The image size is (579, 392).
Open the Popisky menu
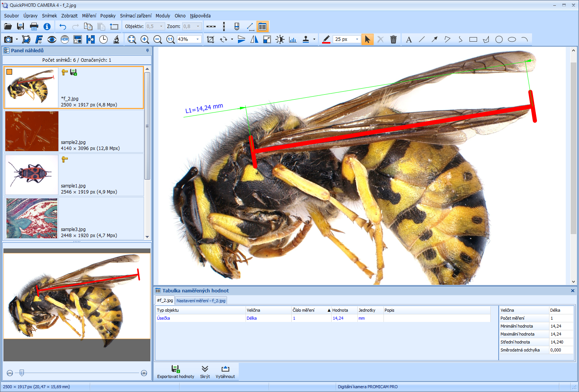(108, 16)
